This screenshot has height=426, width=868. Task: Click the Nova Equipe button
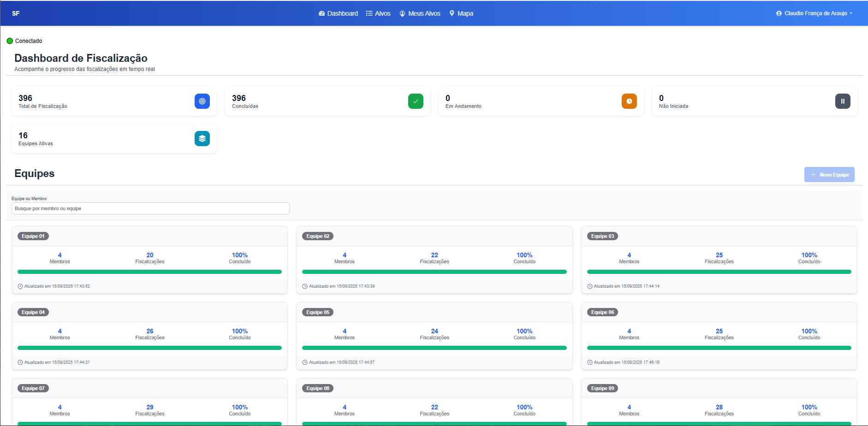click(x=829, y=175)
